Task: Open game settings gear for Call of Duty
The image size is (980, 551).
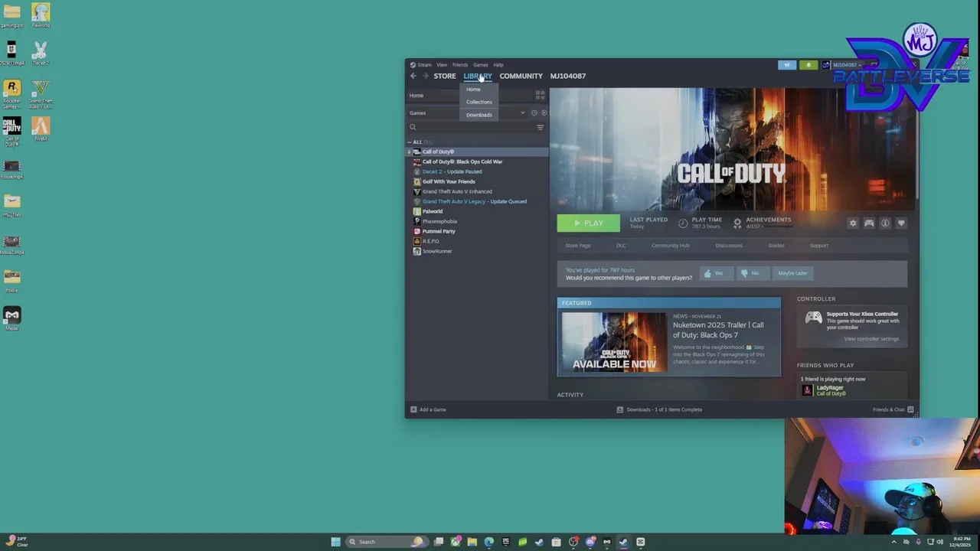Action: coord(853,223)
